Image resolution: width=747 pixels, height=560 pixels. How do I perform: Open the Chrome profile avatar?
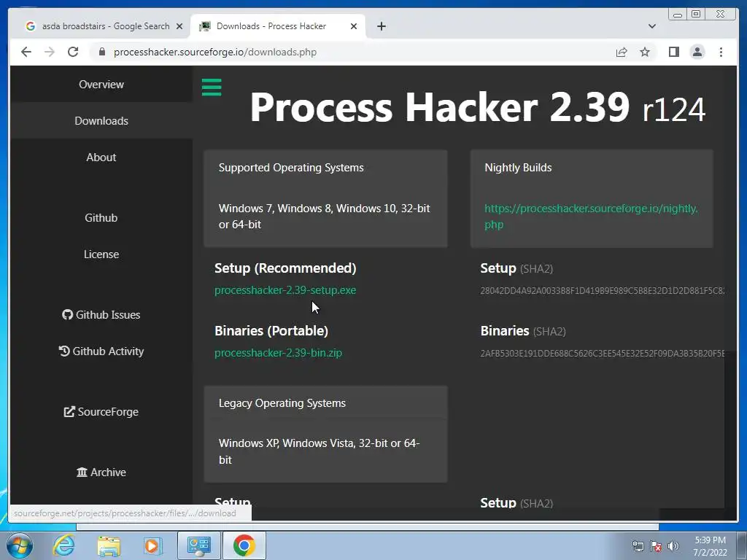(x=697, y=52)
